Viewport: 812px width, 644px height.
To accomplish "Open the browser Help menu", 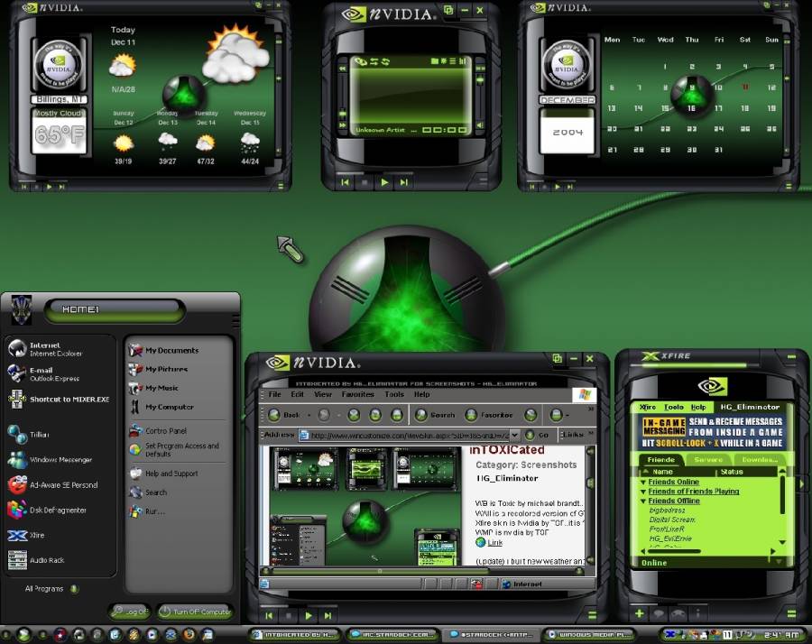I will tap(421, 394).
